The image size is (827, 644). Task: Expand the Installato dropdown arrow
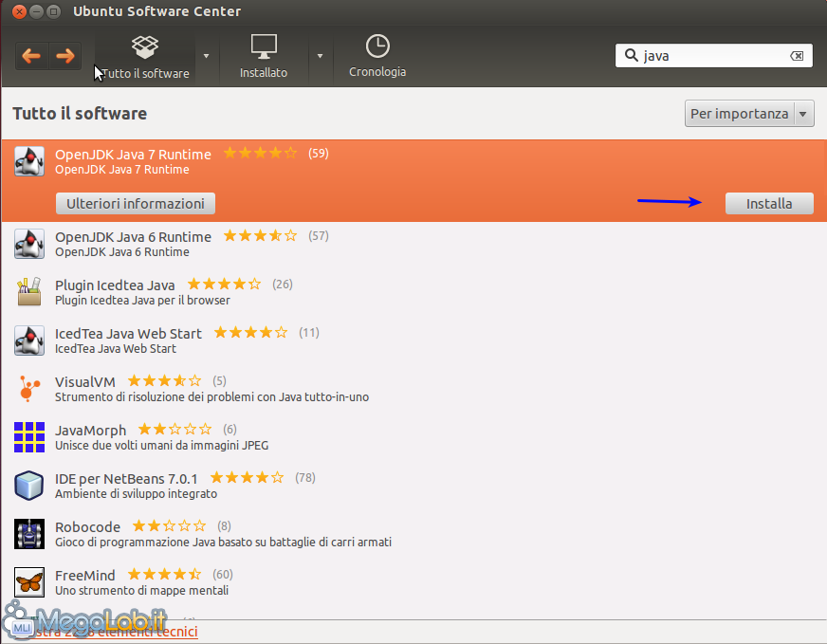point(320,56)
